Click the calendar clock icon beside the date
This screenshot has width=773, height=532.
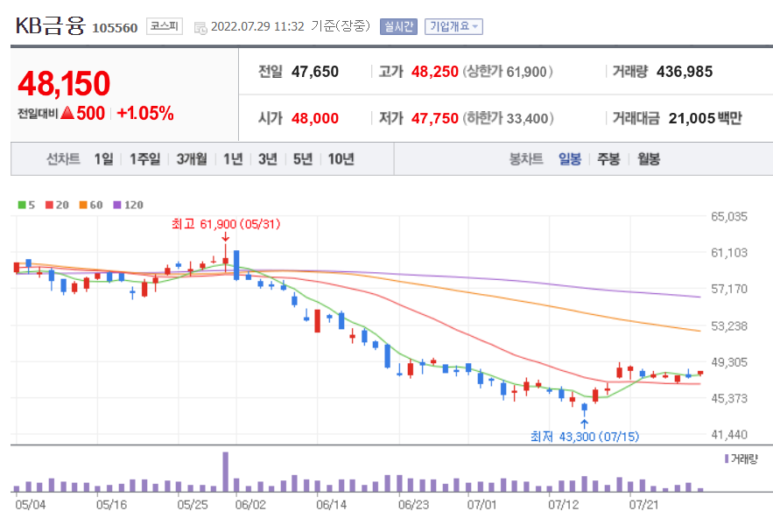pos(200,28)
